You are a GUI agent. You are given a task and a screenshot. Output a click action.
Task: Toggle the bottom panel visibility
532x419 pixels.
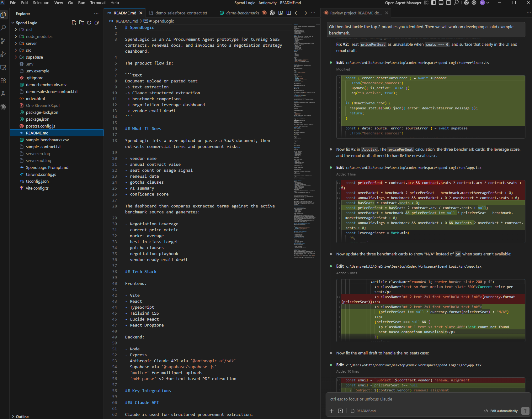(x=441, y=3)
